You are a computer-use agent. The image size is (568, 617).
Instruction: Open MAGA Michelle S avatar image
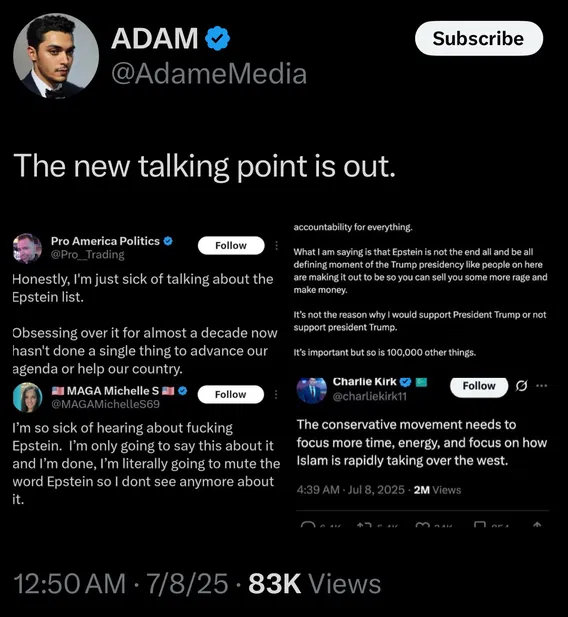click(27, 397)
